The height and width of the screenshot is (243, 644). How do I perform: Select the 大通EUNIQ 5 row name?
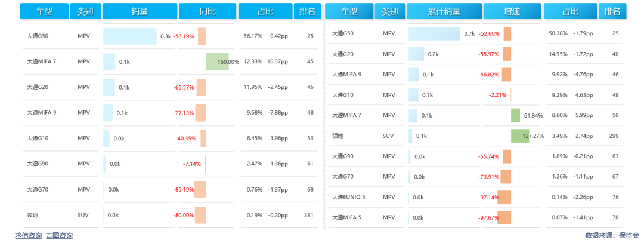(348, 197)
